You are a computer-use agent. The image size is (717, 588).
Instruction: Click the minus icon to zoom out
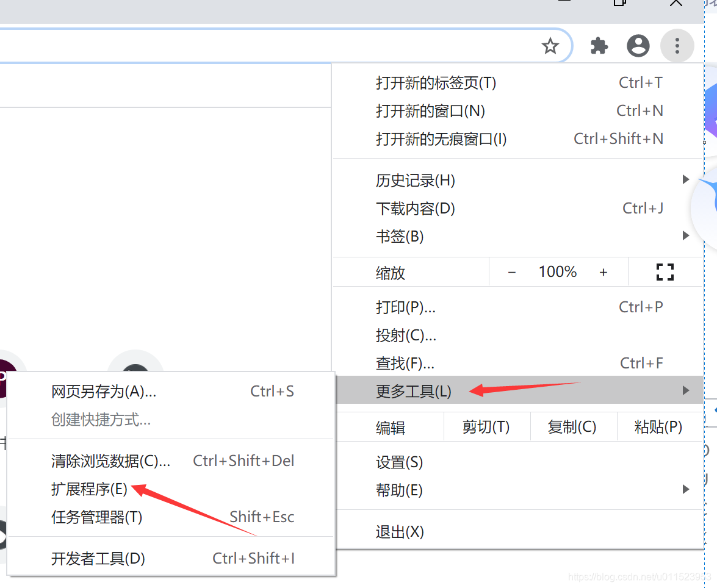point(511,272)
